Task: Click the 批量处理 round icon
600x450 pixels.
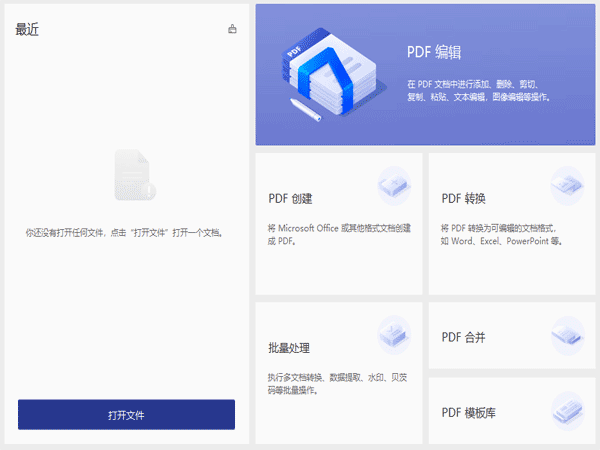Action: (x=394, y=335)
